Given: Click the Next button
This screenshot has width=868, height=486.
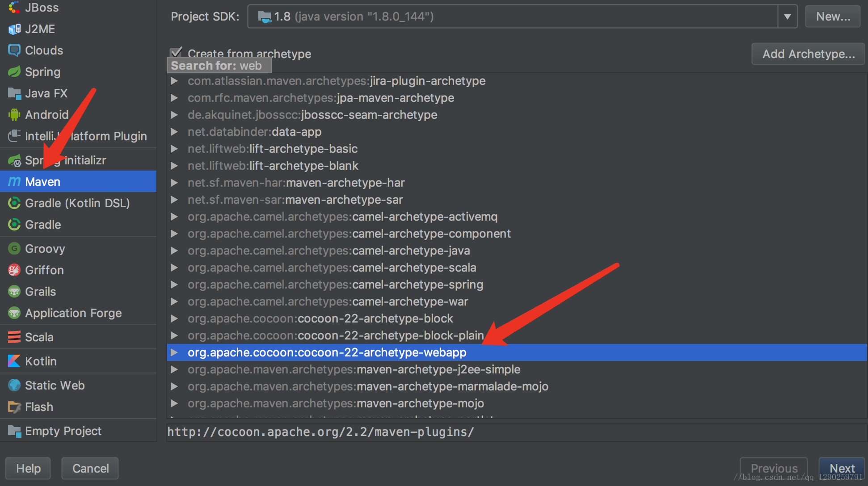Looking at the screenshot, I should (842, 468).
